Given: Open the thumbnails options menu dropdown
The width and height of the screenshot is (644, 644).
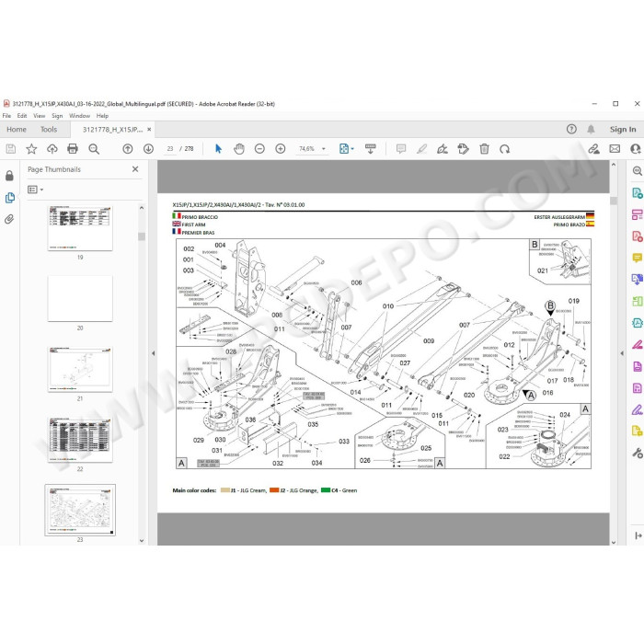Looking at the screenshot, I should (35, 190).
